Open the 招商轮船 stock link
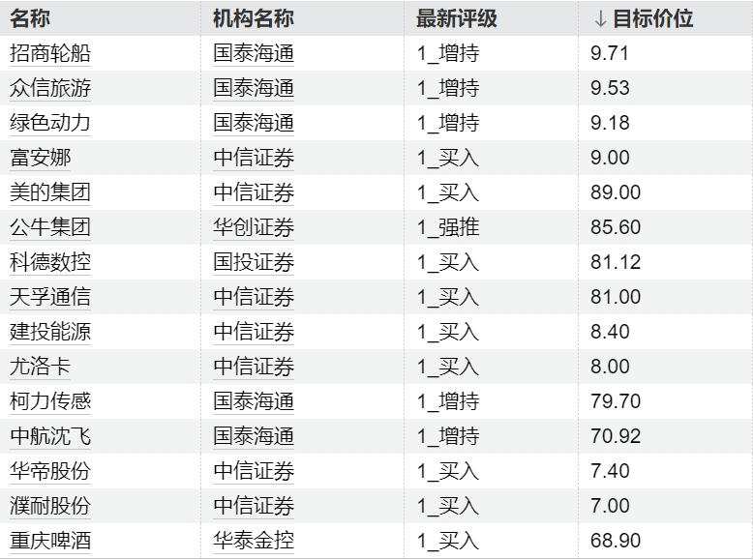Image resolution: width=753 pixels, height=560 pixels. pos(50,53)
